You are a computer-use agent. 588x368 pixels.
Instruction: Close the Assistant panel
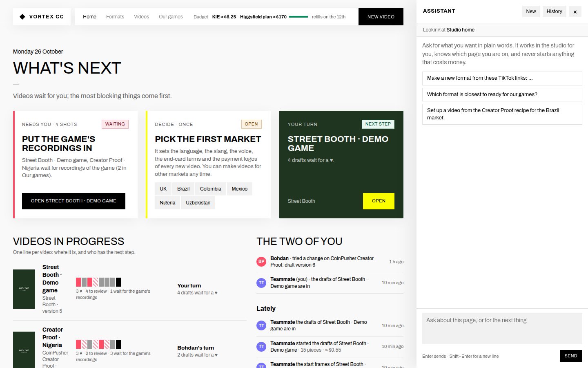click(575, 11)
